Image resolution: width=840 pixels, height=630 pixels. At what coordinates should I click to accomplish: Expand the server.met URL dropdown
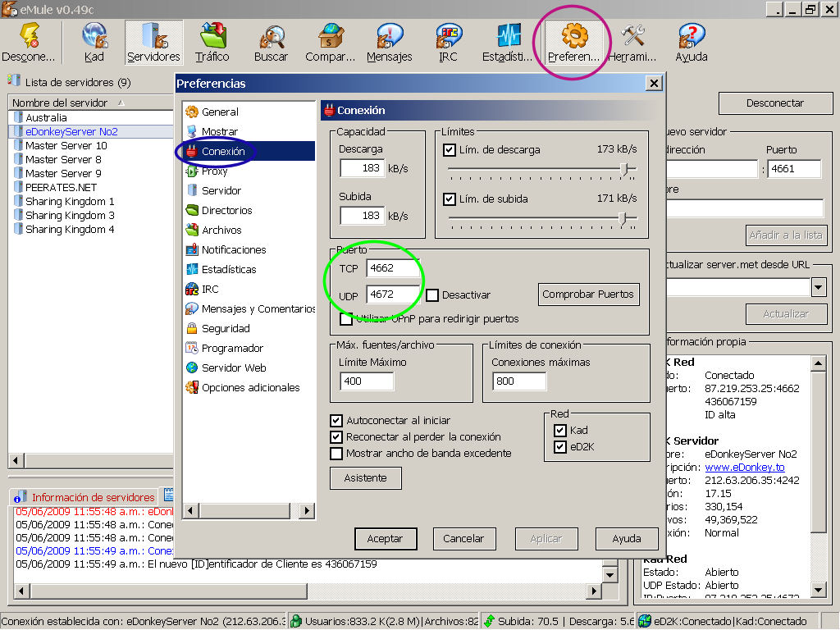click(x=818, y=287)
